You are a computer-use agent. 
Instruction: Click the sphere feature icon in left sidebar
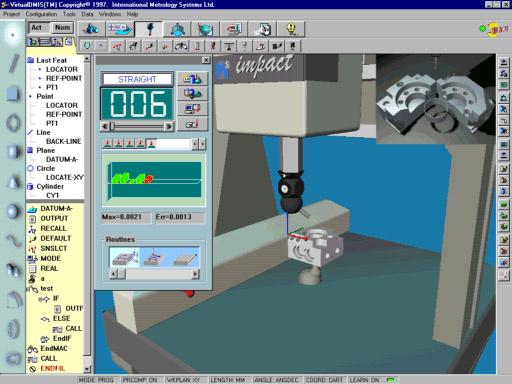click(x=13, y=211)
